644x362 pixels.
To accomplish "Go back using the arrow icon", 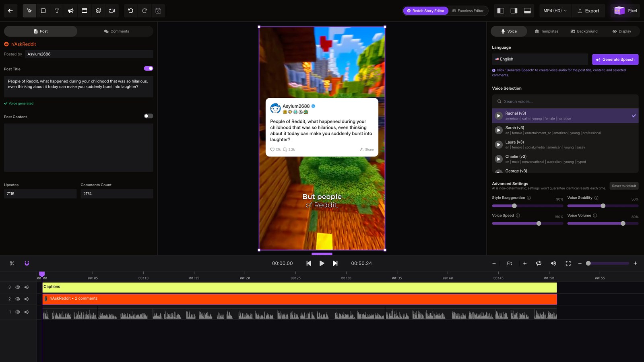I will [x=10, y=11].
